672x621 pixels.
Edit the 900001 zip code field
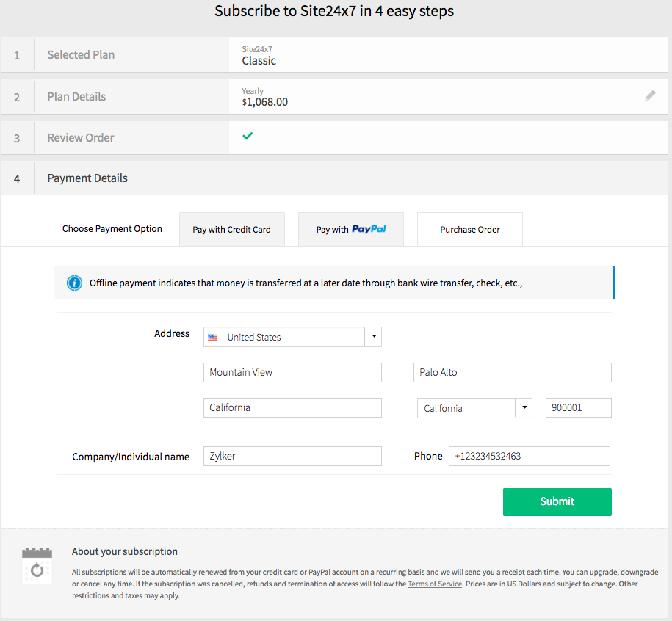coord(578,407)
